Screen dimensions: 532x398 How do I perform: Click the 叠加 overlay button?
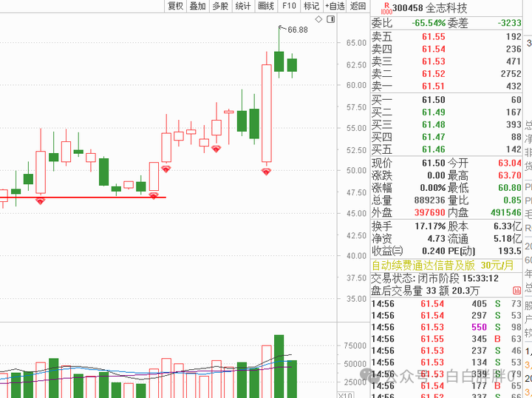tap(197, 6)
